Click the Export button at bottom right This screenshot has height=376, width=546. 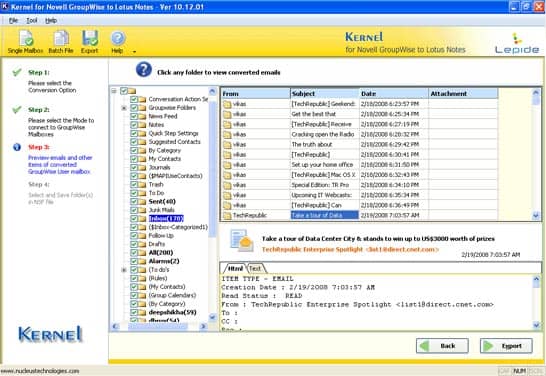[x=506, y=346]
